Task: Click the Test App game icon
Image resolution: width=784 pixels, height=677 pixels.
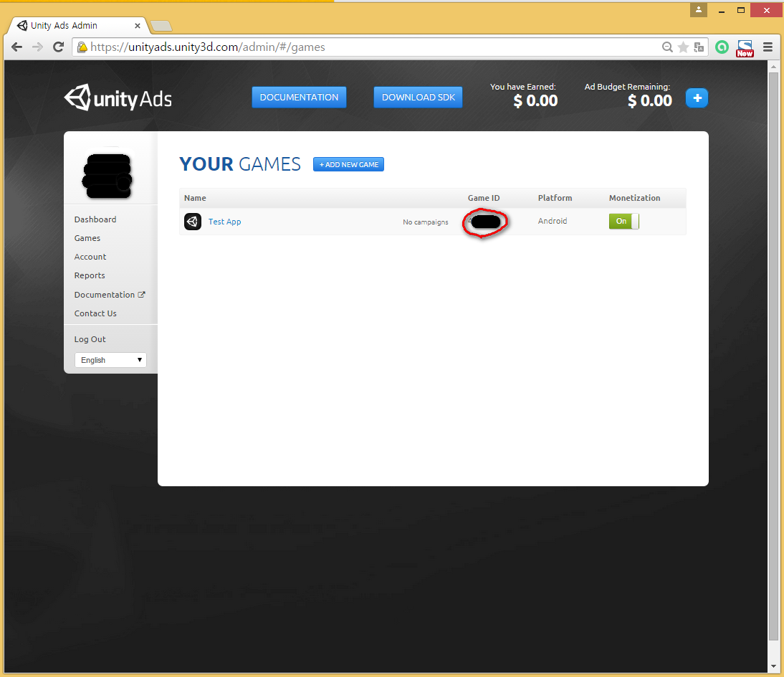Action: coord(193,221)
